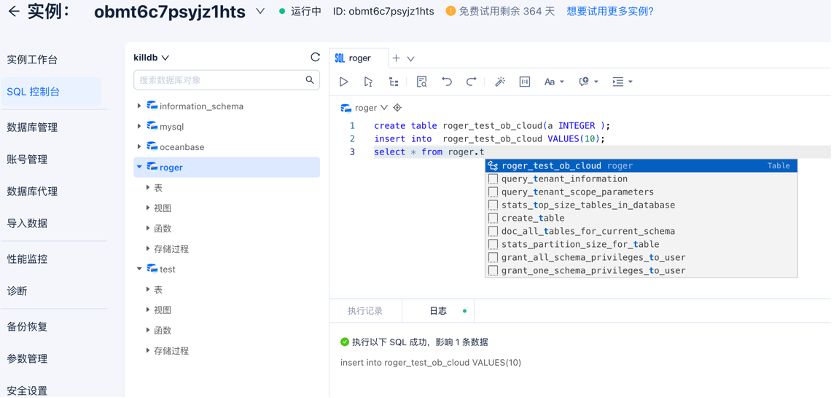832x398 pixels.
Task: Open 实例工作台 in the sidebar
Action: pyautogui.click(x=32, y=59)
